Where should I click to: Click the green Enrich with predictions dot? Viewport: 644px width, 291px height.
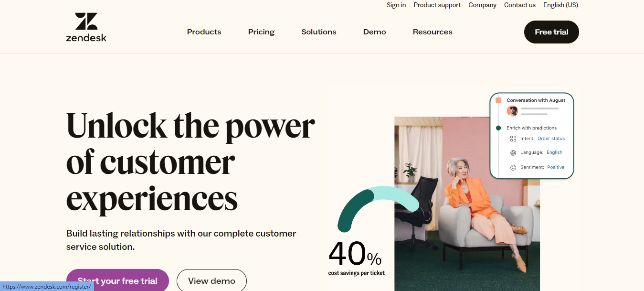click(498, 128)
